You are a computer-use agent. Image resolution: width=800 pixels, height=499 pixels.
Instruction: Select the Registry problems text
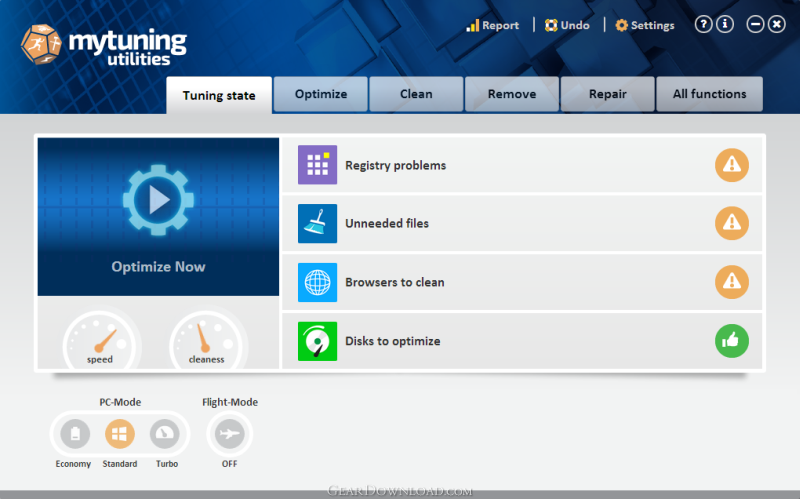click(x=395, y=165)
